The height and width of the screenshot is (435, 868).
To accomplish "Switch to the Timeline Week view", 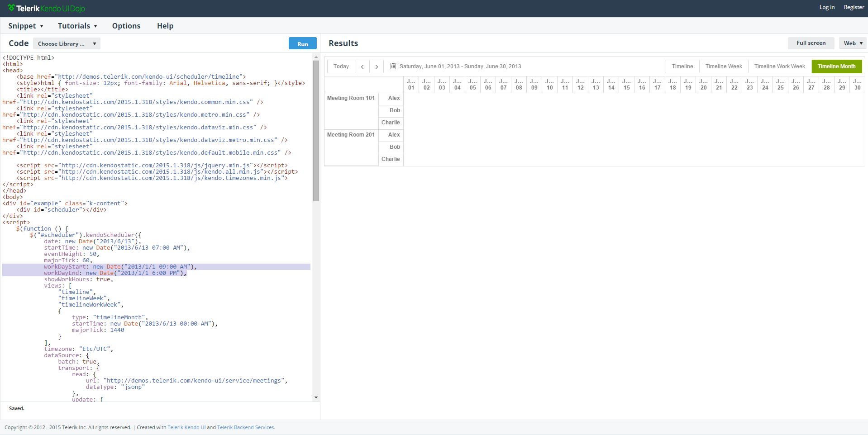I will click(x=724, y=66).
